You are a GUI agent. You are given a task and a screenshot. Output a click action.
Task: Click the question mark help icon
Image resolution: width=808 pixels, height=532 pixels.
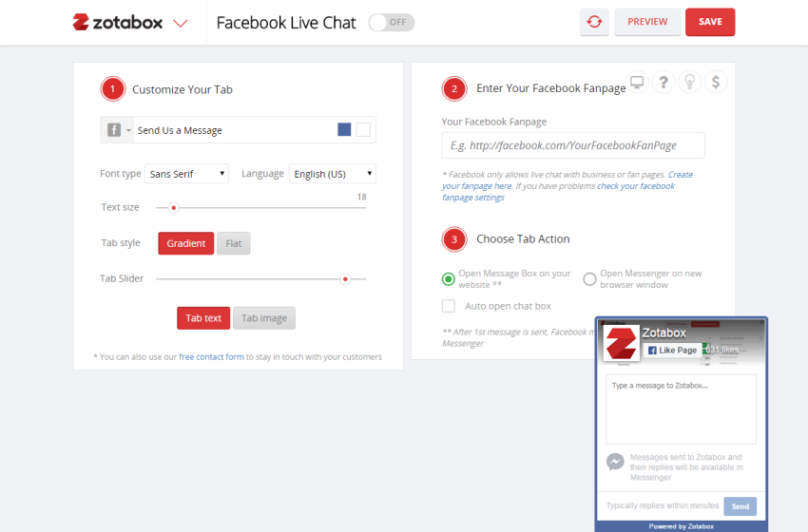(664, 82)
